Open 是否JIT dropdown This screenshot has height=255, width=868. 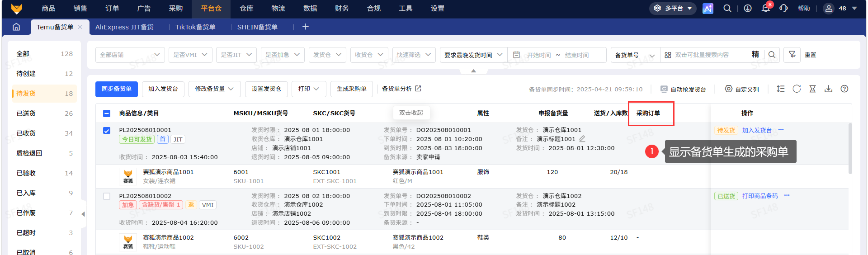pyautogui.click(x=236, y=55)
